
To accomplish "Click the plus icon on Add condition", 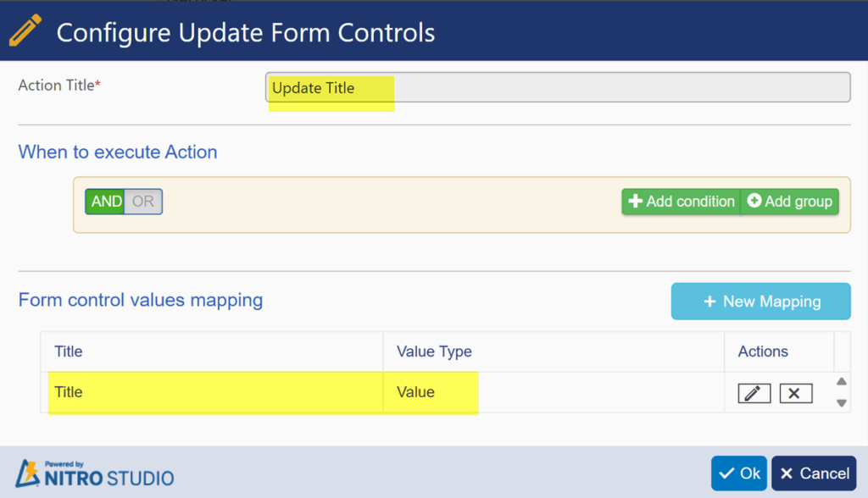I will pyautogui.click(x=636, y=201).
